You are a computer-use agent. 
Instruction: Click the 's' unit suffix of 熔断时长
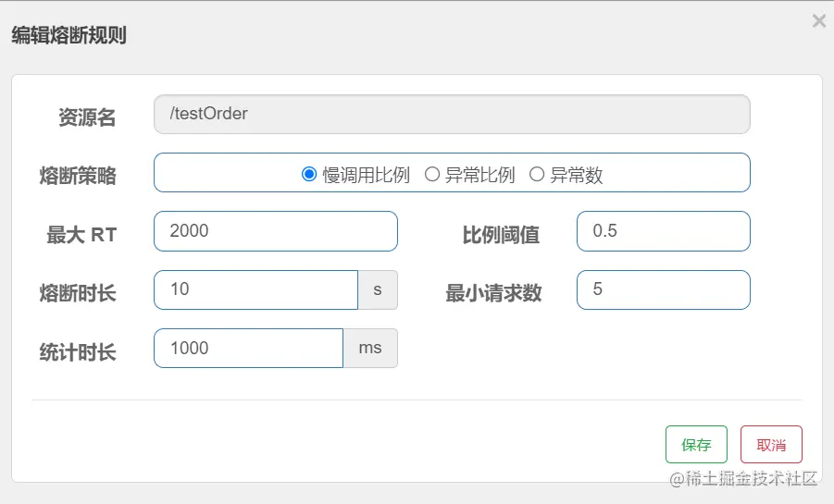(x=378, y=289)
